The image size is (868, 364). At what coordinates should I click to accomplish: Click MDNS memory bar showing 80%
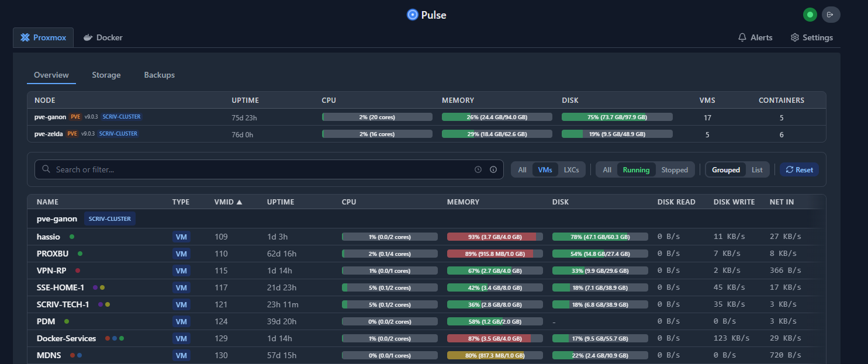coord(495,355)
